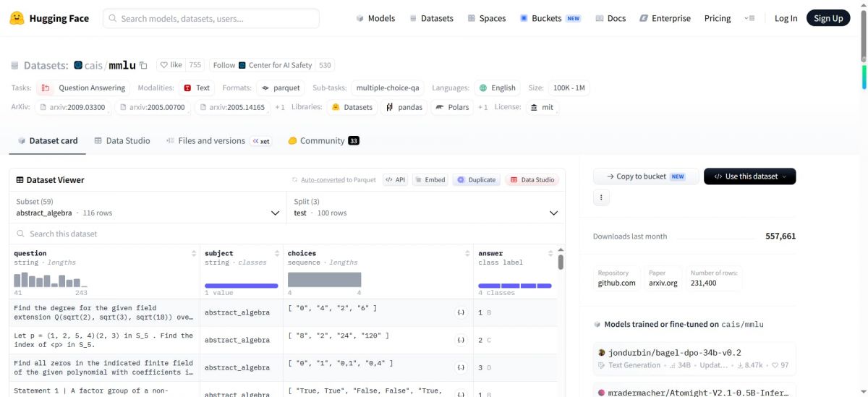Open the Docs page
Screen dimensions: 868x397
610,18
